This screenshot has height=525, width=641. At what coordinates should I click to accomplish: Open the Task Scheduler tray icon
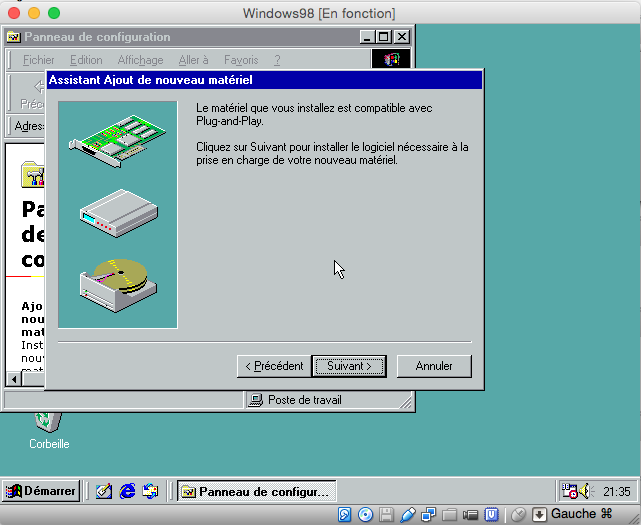569,491
